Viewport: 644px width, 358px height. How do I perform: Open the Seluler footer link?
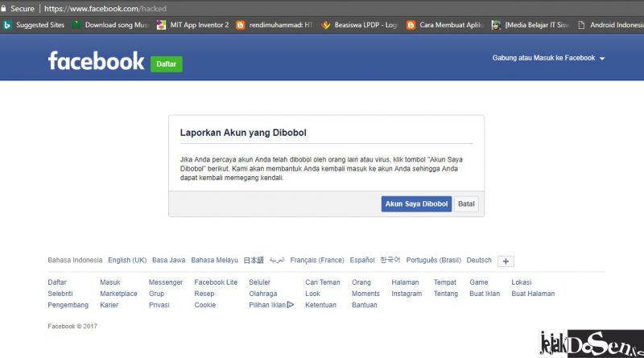[259, 282]
